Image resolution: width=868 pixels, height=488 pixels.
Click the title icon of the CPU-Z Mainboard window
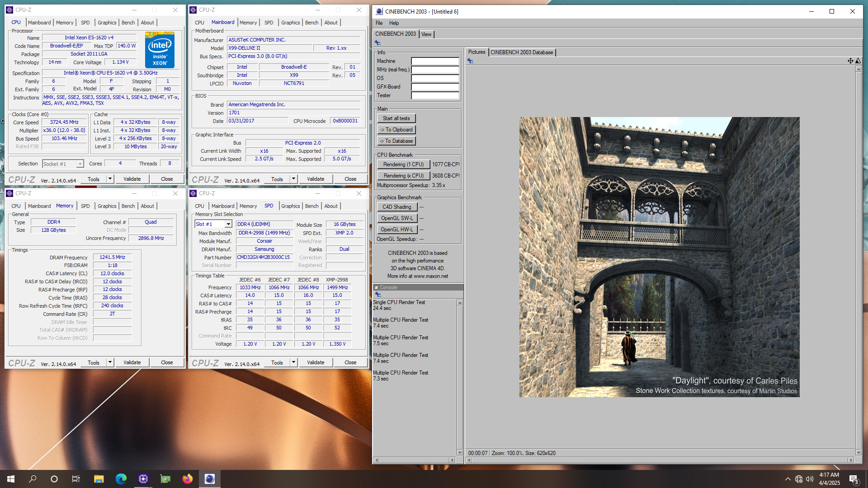193,10
